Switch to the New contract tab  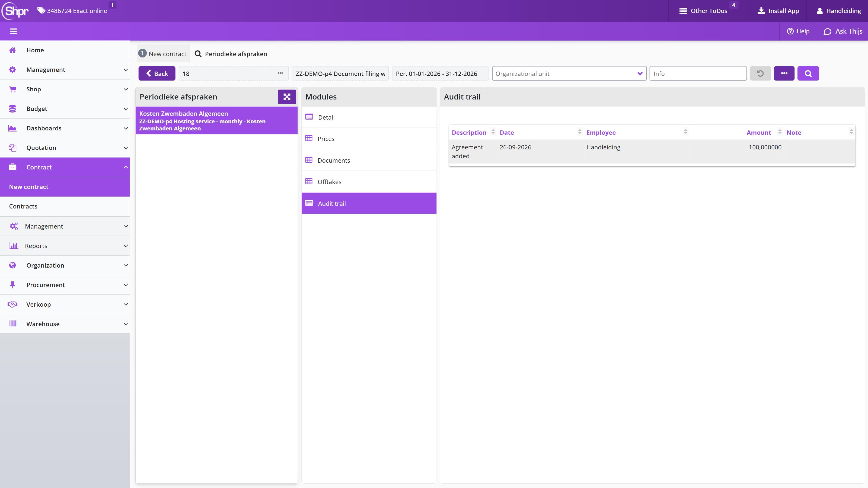[163, 54]
